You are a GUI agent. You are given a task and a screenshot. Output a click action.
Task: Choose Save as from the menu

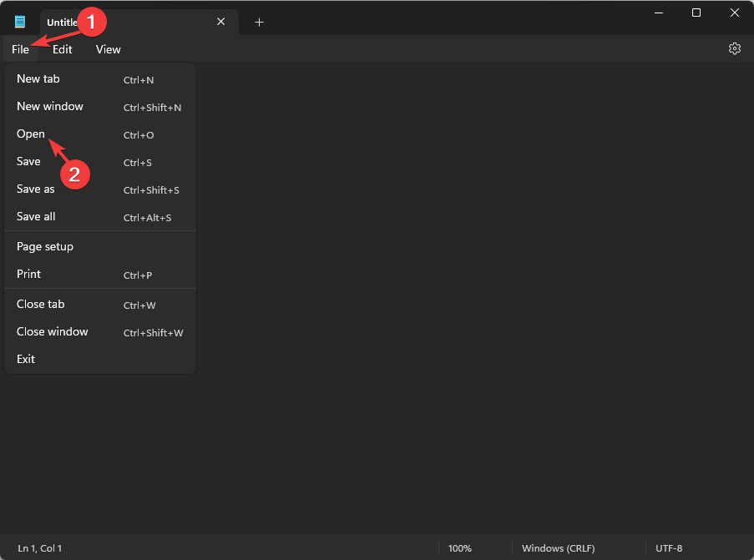tap(35, 189)
